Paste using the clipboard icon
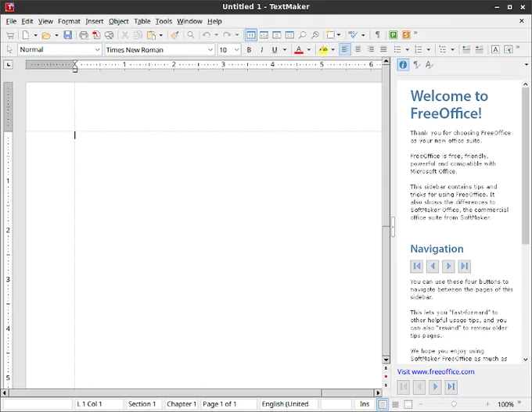The width and height of the screenshot is (532, 412). click(151, 35)
